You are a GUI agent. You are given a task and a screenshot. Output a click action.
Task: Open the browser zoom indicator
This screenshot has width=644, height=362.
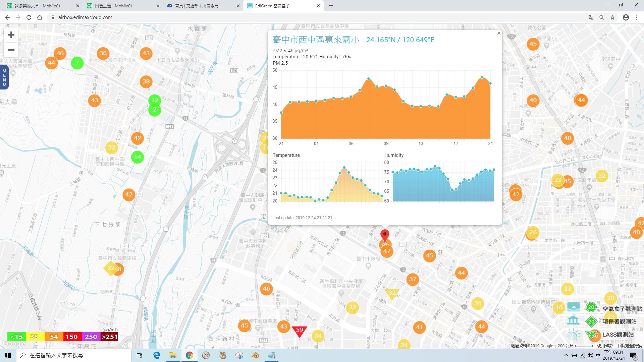(x=602, y=17)
